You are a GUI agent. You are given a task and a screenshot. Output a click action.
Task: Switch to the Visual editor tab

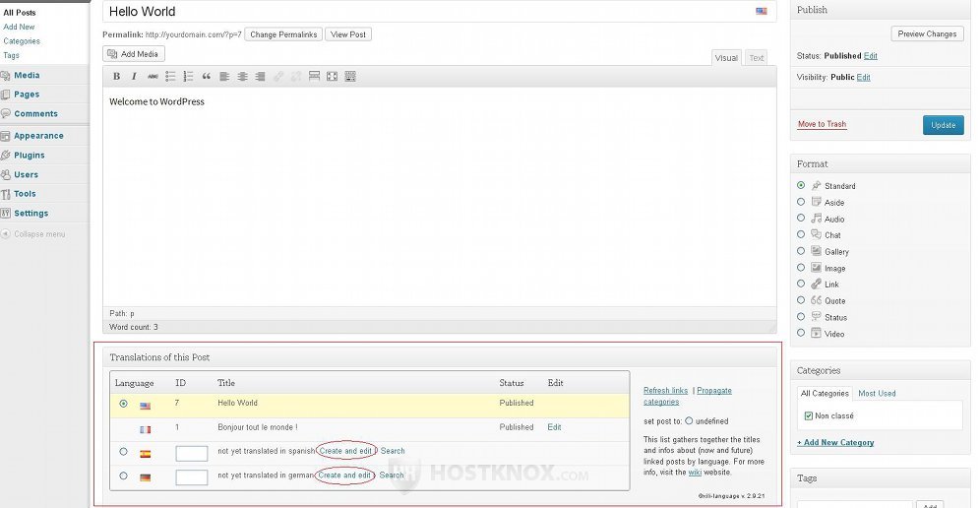[x=726, y=58]
